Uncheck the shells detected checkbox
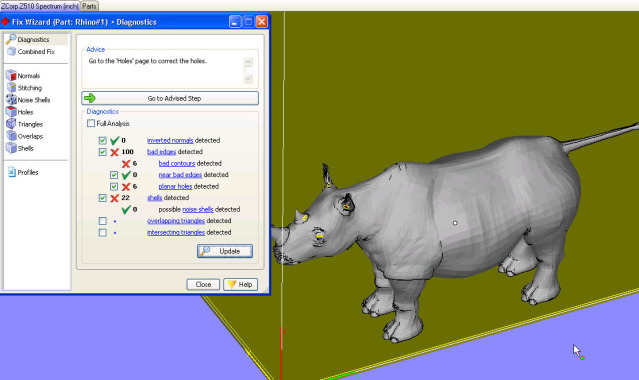639x380 pixels. click(102, 198)
